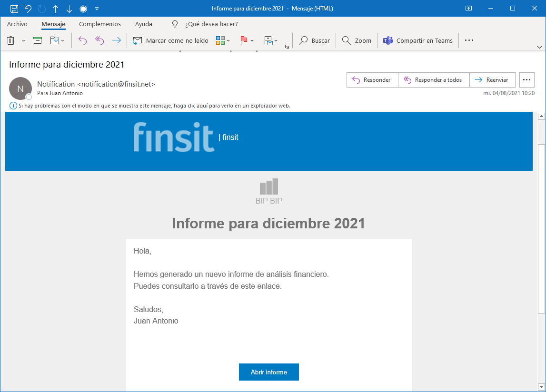Viewport: 546px width, 392px height.
Task: Go to next item with down arrow
Action: [x=69, y=9]
